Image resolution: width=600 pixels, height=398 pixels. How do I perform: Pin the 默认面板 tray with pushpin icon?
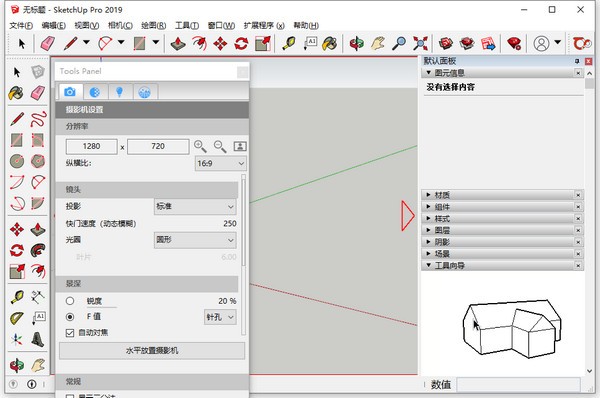pyautogui.click(x=577, y=61)
